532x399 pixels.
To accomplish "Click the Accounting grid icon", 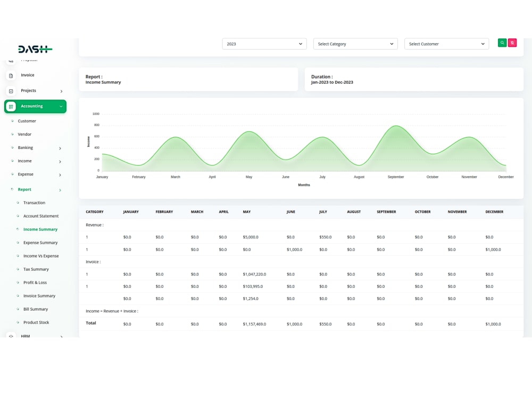I will point(12,106).
